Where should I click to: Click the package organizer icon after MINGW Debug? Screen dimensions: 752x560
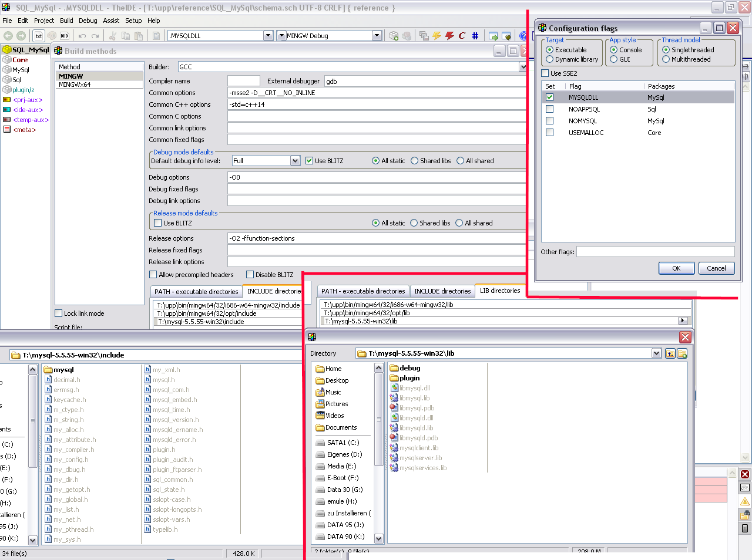coord(394,36)
